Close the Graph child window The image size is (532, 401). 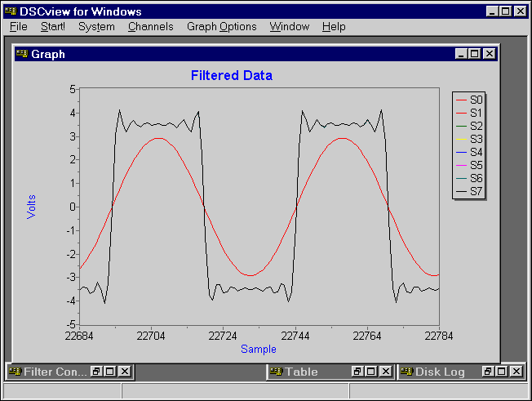(490, 54)
